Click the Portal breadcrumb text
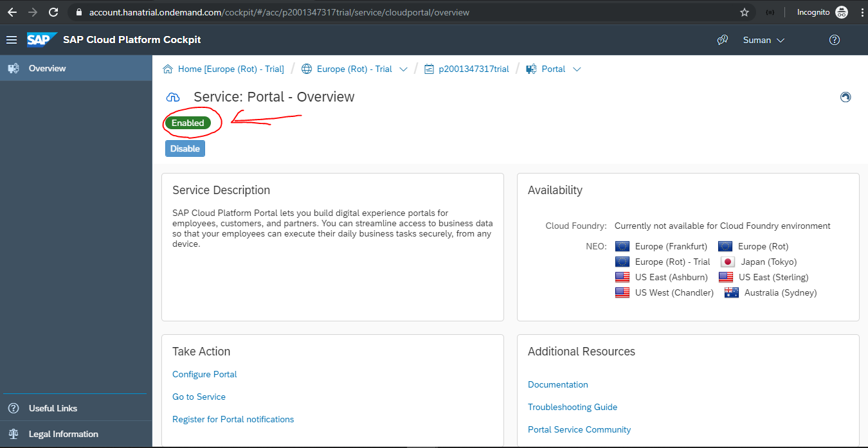This screenshot has width=868, height=448. click(554, 69)
